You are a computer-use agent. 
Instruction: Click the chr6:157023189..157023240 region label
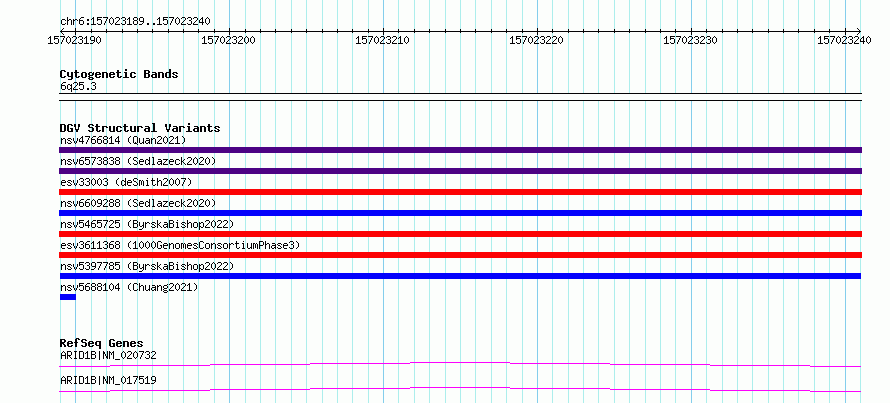tap(135, 21)
